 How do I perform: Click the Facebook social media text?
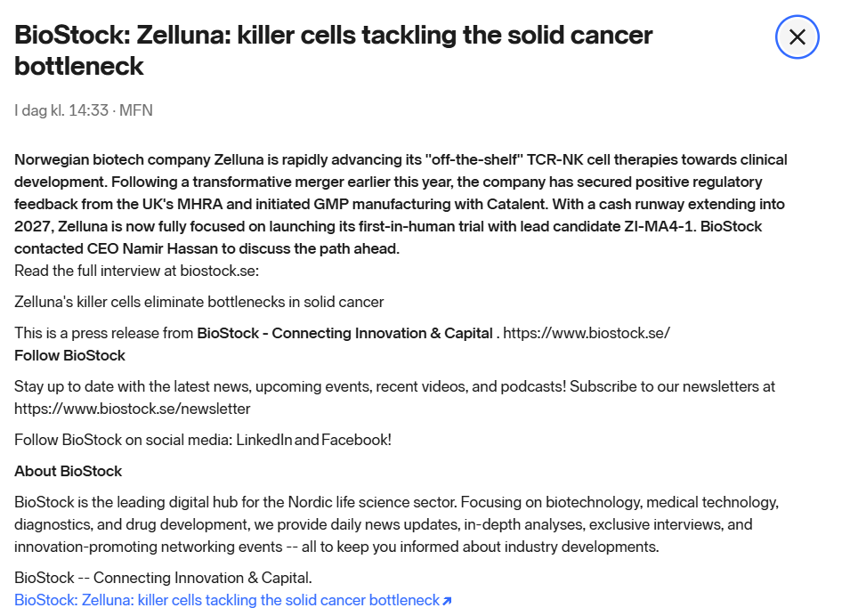pos(354,440)
